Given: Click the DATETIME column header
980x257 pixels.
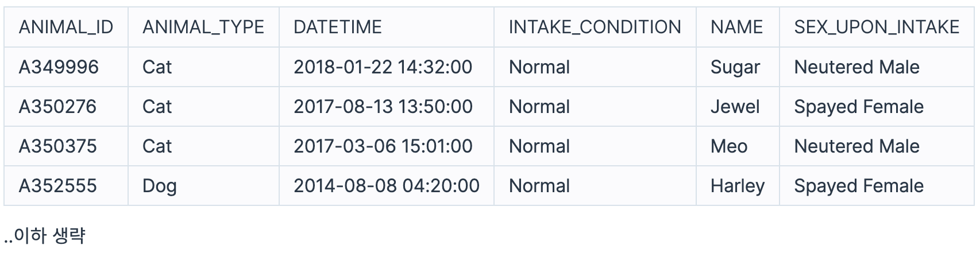Looking at the screenshot, I should click(x=387, y=27).
